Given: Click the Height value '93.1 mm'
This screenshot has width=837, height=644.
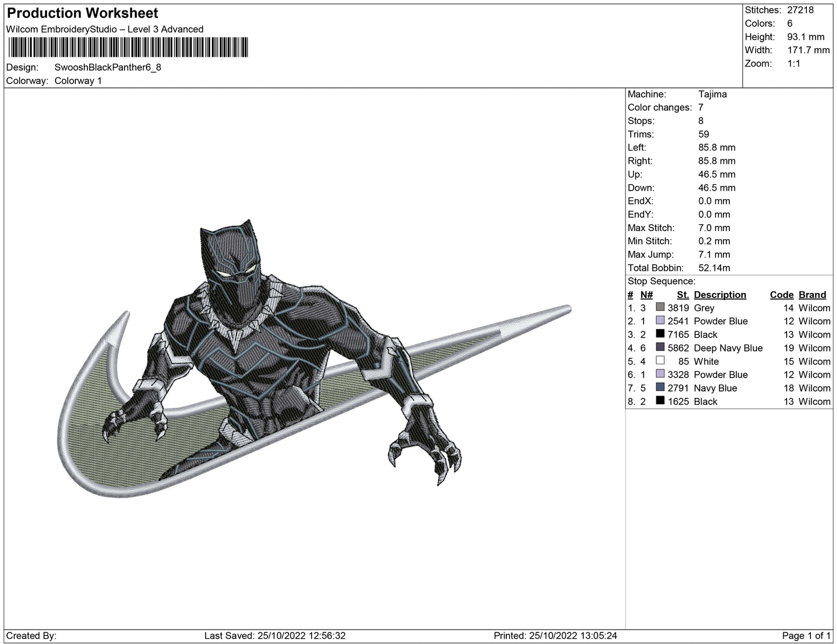Looking at the screenshot, I should (x=806, y=36).
